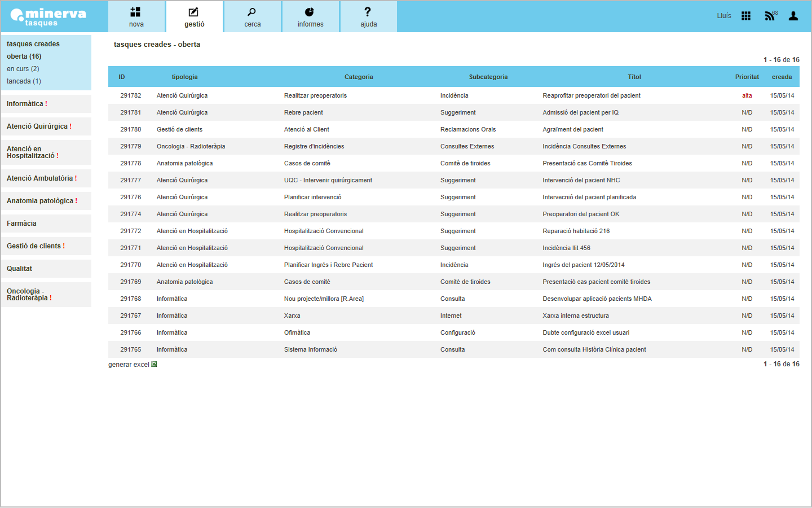The height and width of the screenshot is (508, 812).
Task: Click 'Reaprofitar preoperatori del pacient' title
Action: click(x=592, y=95)
